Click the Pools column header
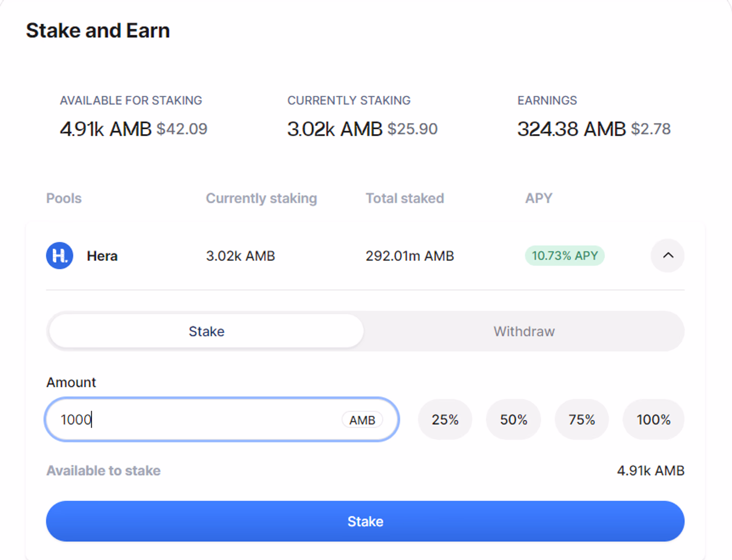Image resolution: width=732 pixels, height=560 pixels. click(64, 198)
